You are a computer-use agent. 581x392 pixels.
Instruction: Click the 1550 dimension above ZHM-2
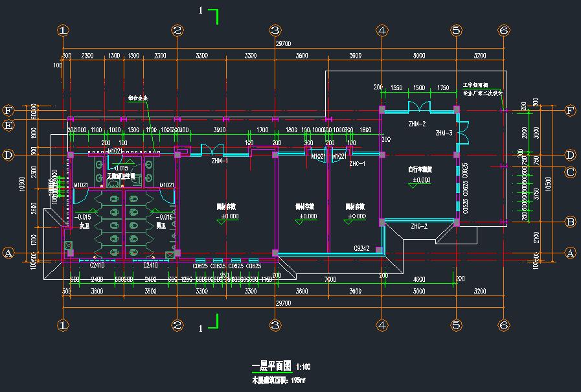(x=396, y=87)
